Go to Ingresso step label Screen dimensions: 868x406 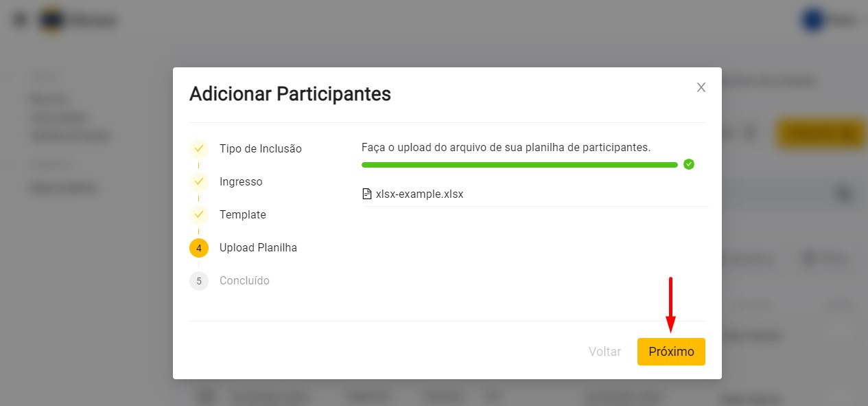pos(241,181)
